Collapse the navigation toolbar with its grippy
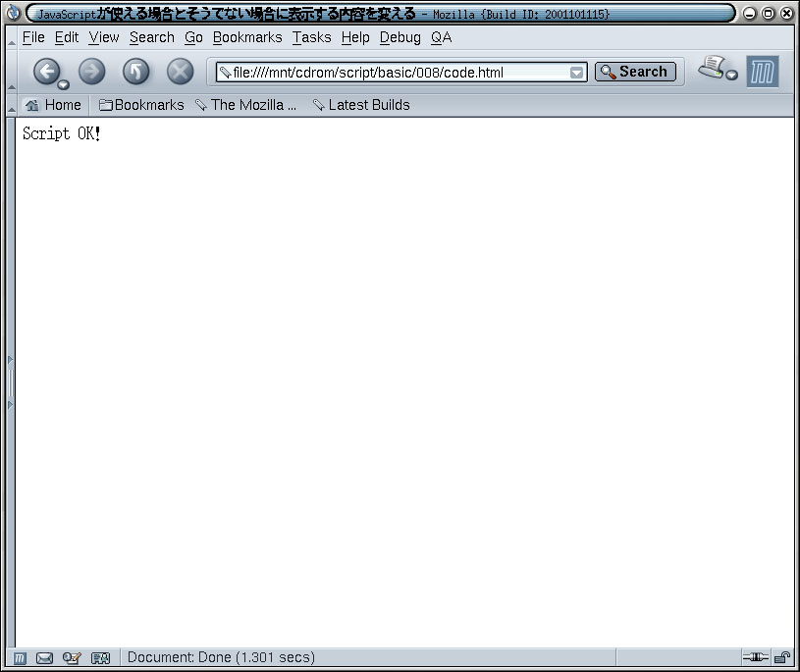The width and height of the screenshot is (800, 672). pyautogui.click(x=12, y=72)
